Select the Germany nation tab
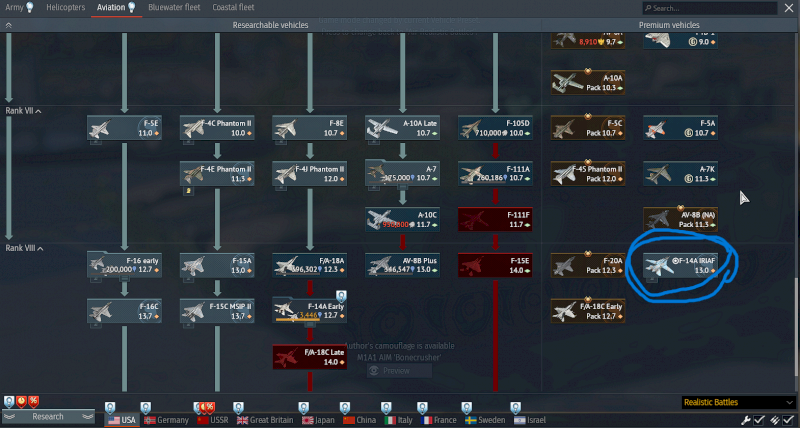The height and width of the screenshot is (428, 800). pyautogui.click(x=166, y=420)
